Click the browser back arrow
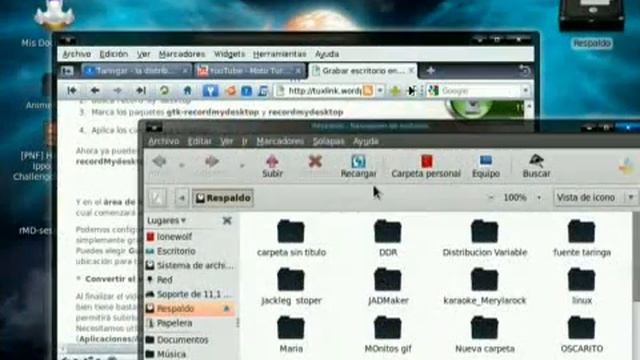 pyautogui.click(x=95, y=90)
